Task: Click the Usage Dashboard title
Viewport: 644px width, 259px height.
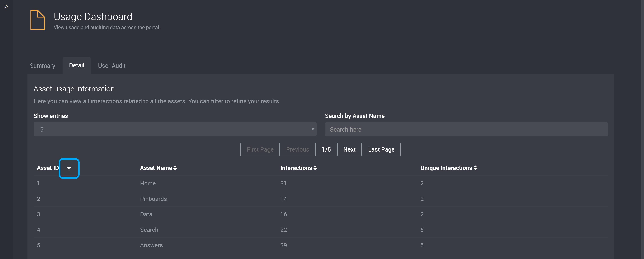Action: (93, 17)
